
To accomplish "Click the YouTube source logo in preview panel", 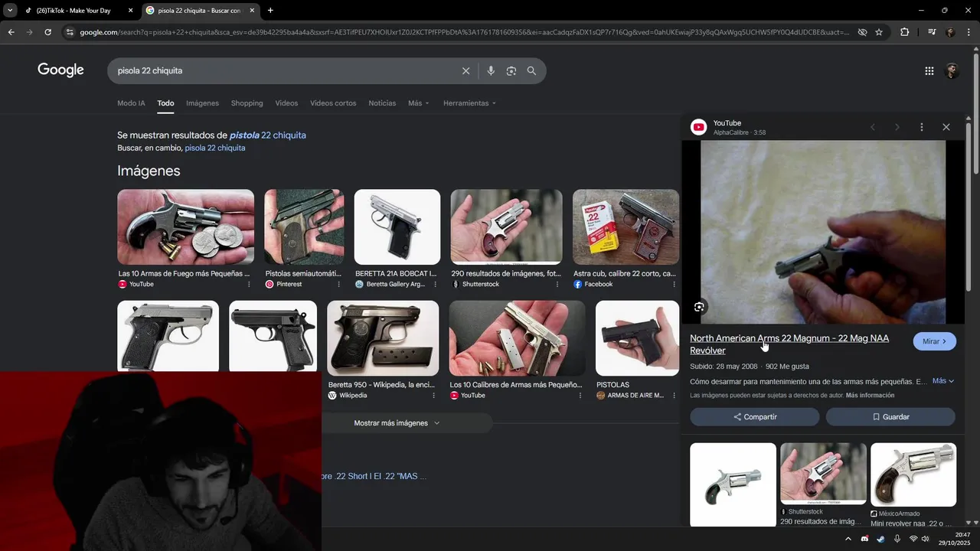I will point(698,127).
